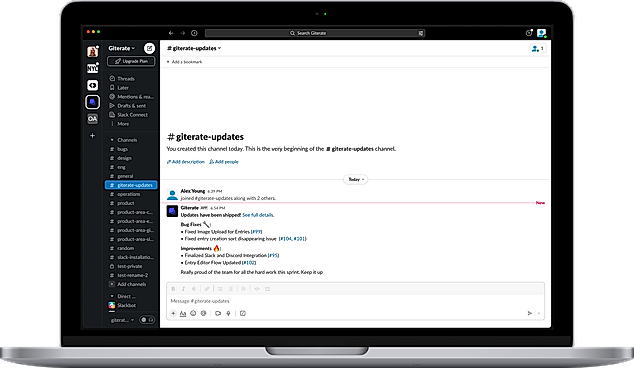Click the Upgrade Plan button

click(131, 61)
